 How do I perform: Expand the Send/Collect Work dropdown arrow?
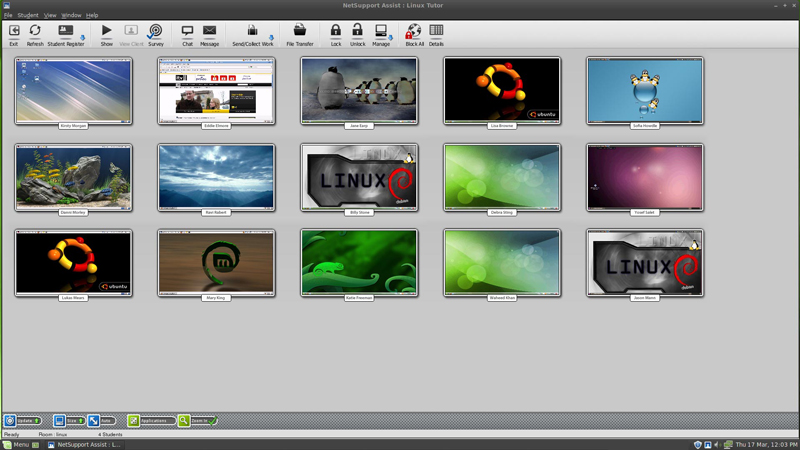pyautogui.click(x=271, y=38)
